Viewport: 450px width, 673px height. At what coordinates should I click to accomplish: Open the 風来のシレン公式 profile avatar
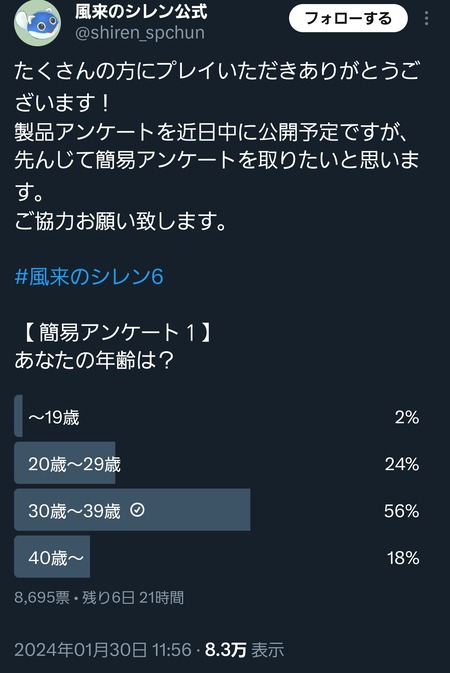(37, 23)
